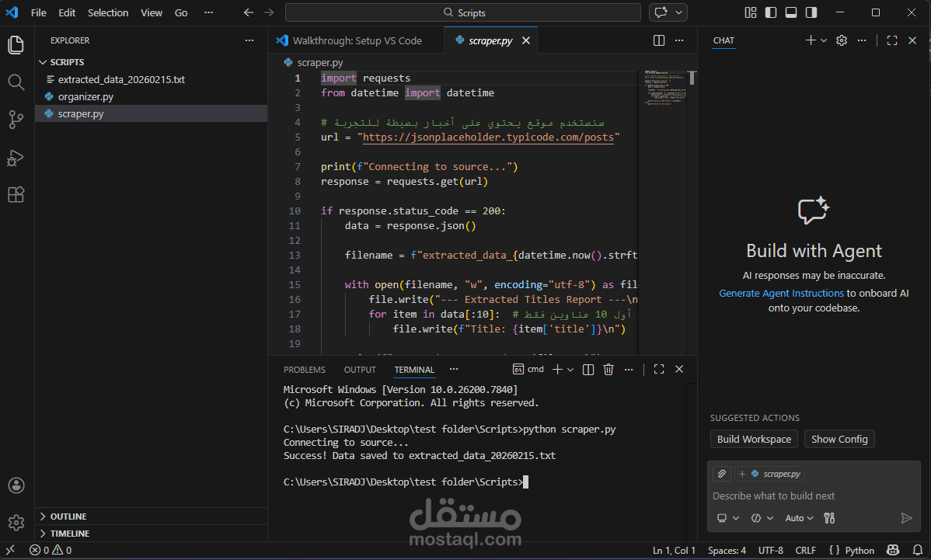Toggle the Primary Side Bar visibility
931x560 pixels.
[x=771, y=12]
